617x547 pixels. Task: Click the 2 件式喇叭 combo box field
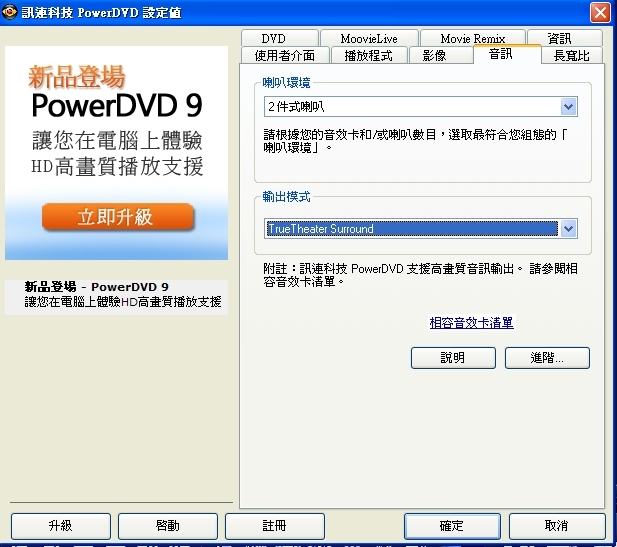click(421, 107)
